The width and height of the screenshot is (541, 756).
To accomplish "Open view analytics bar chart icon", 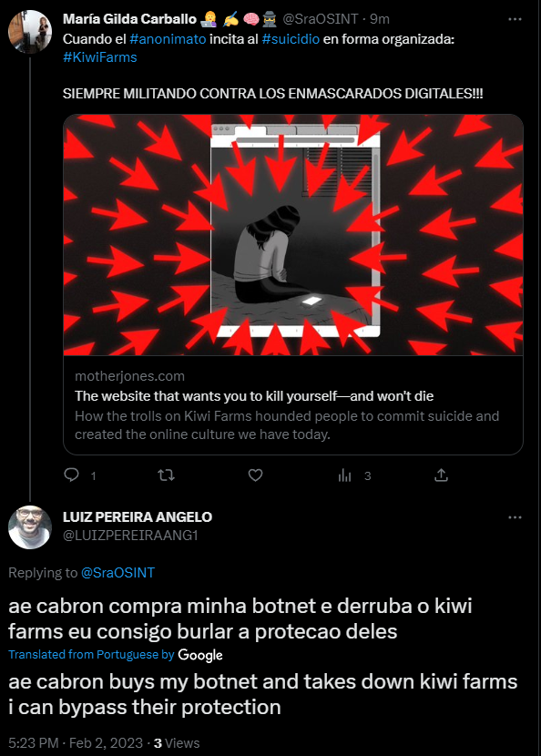I will coord(345,475).
